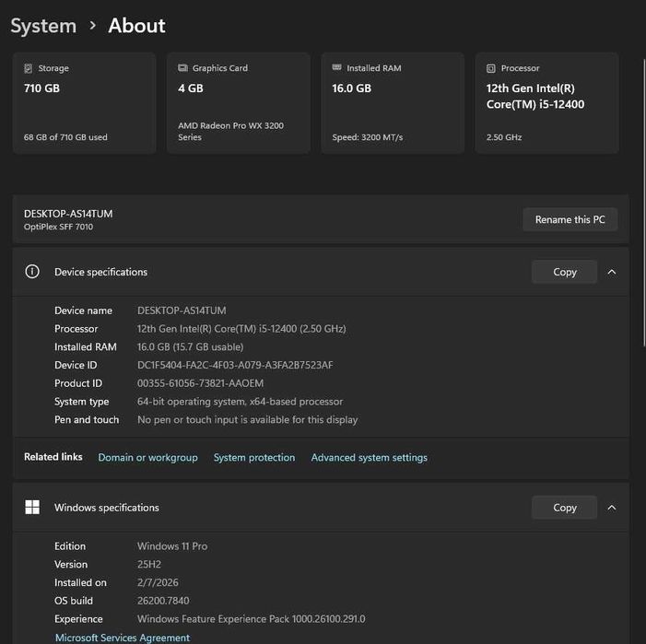This screenshot has width=646, height=644.
Task: Open Advanced system settings link
Action: point(370,458)
